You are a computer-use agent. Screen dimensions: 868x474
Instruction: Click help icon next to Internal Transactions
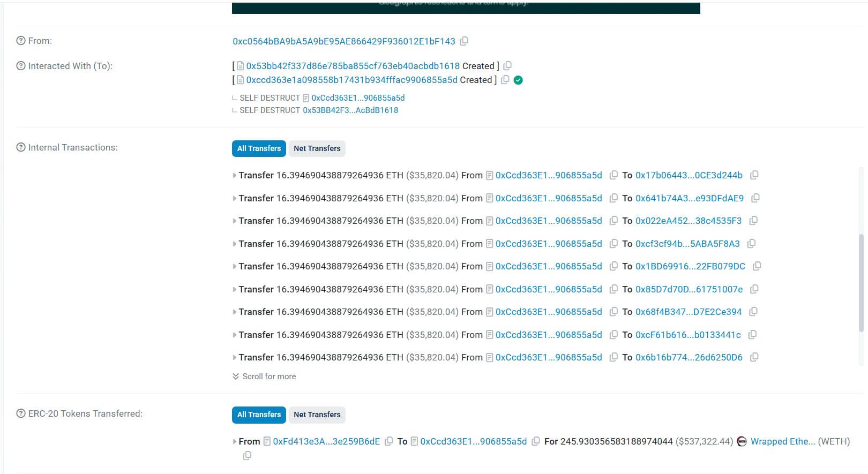(21, 147)
